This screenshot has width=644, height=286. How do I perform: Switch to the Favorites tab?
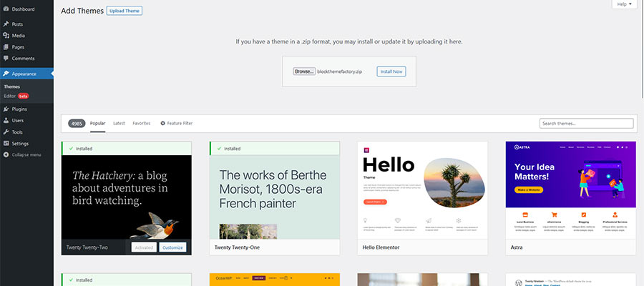142,124
